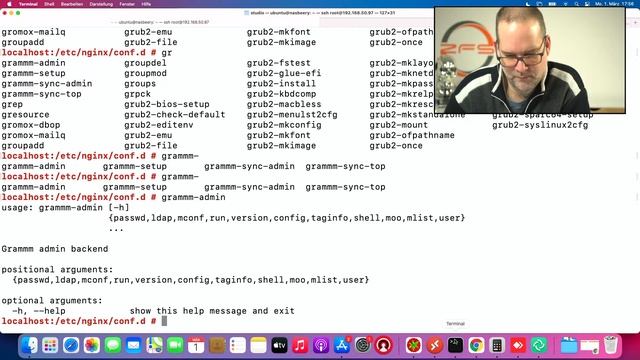Click 'optional arguments:' heading
This screenshot has width=640, height=360.
(52, 300)
